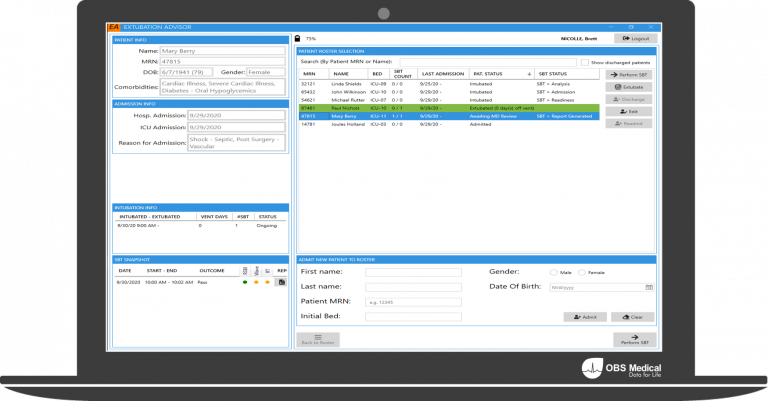768x401 pixels.
Task: Click the Extubate button in the roster panel
Action: point(629,87)
